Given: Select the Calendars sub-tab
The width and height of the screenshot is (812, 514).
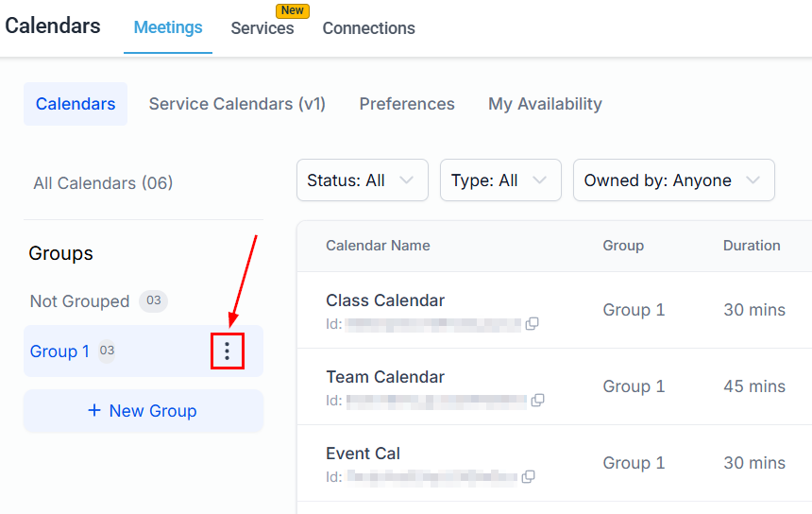Looking at the screenshot, I should [x=76, y=104].
